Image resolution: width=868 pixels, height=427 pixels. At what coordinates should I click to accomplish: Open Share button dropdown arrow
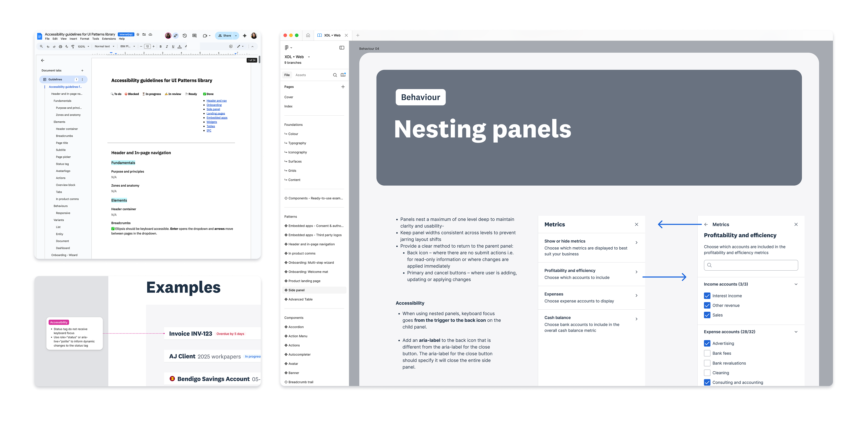tap(236, 36)
